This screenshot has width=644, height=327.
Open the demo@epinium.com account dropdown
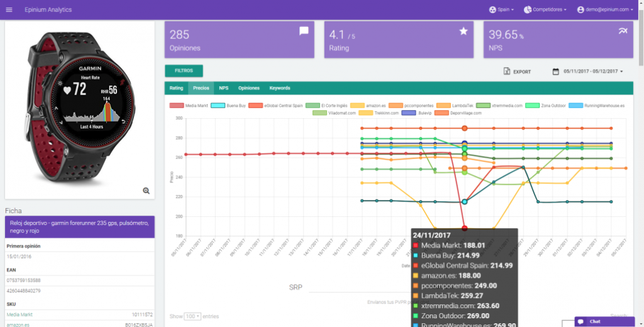tap(605, 9)
